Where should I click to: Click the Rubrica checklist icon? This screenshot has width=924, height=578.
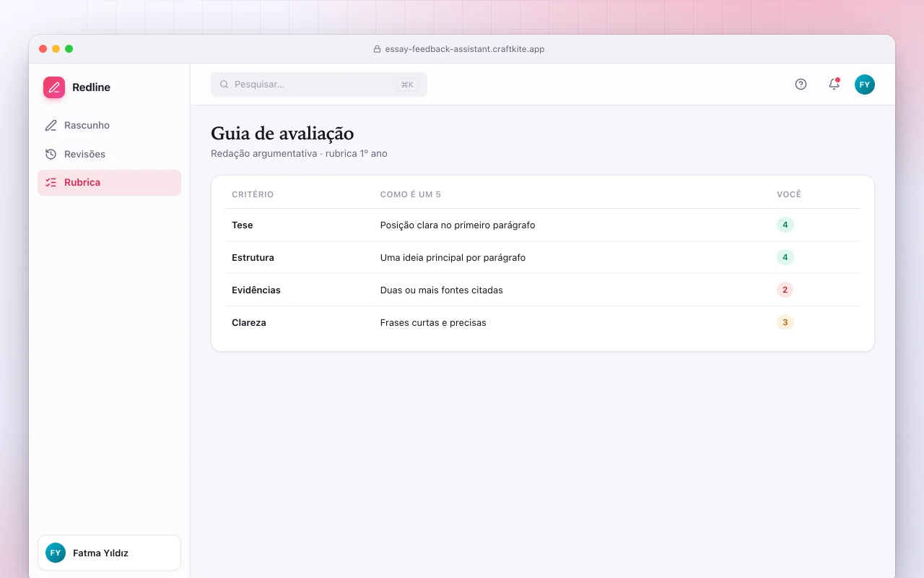(x=51, y=183)
